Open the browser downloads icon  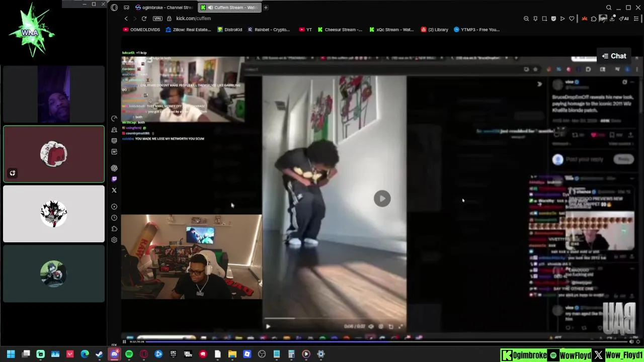pyautogui.click(x=612, y=19)
